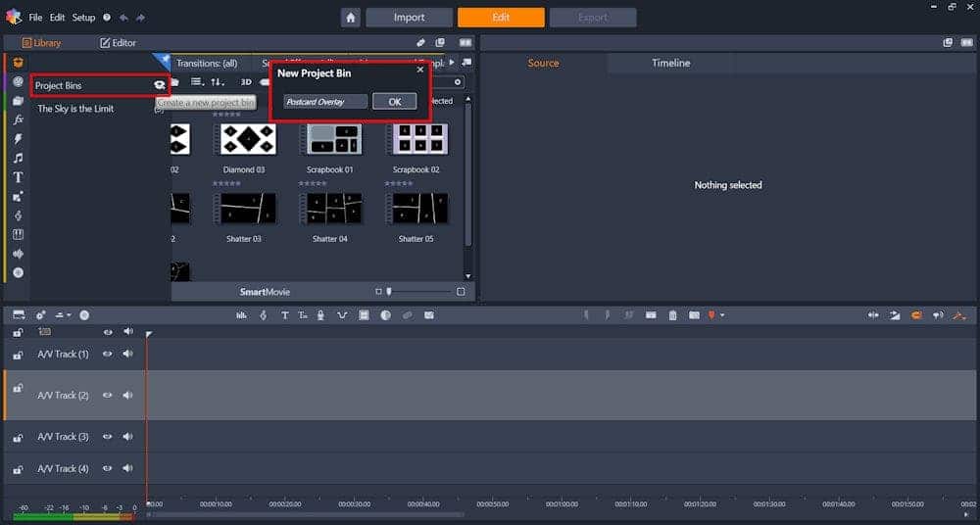Adjust the library thumbnail size slider
980x525 pixels.
point(390,292)
